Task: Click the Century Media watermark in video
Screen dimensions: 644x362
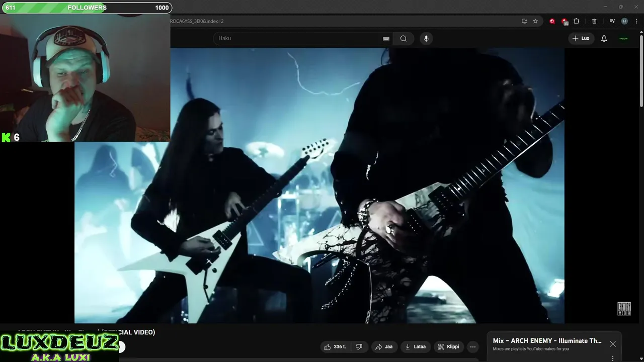Action: tap(624, 309)
